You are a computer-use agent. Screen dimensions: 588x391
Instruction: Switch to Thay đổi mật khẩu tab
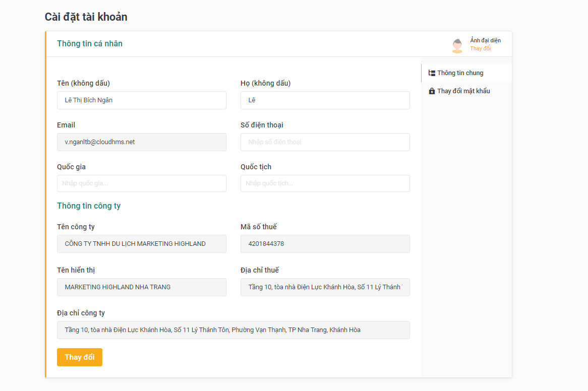(463, 91)
